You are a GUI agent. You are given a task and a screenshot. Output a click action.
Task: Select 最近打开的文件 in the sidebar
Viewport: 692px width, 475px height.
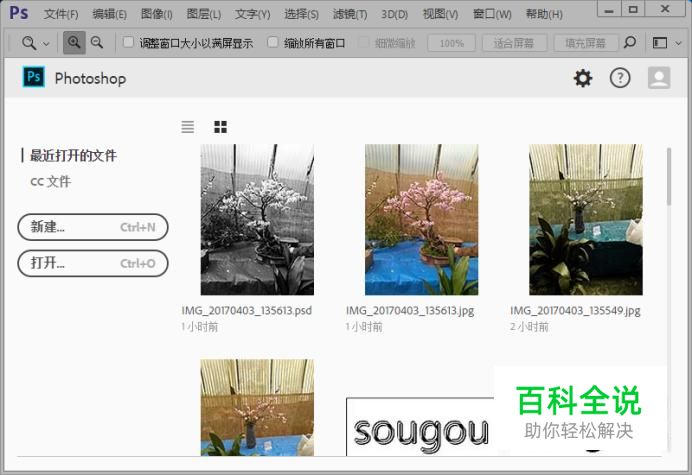[73, 155]
